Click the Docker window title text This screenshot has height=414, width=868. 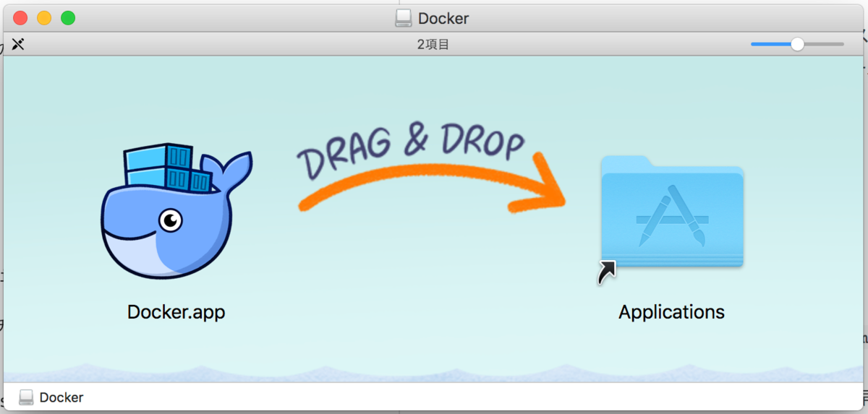[x=443, y=18]
